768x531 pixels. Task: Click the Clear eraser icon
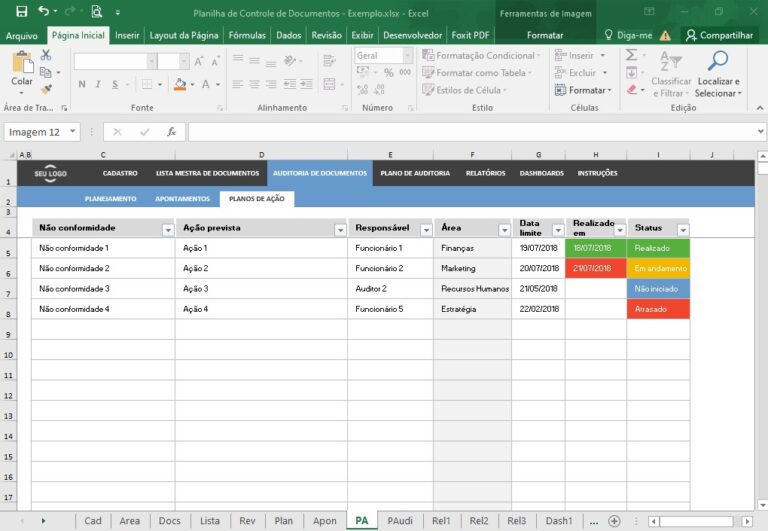(631, 90)
